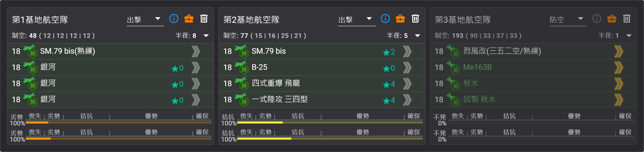Click proficiency chevron on SM.79 bis(熟練)
This screenshot has width=644, height=152.
(196, 51)
